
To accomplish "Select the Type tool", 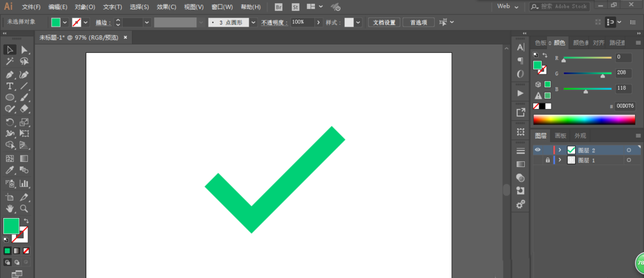I will pos(10,86).
